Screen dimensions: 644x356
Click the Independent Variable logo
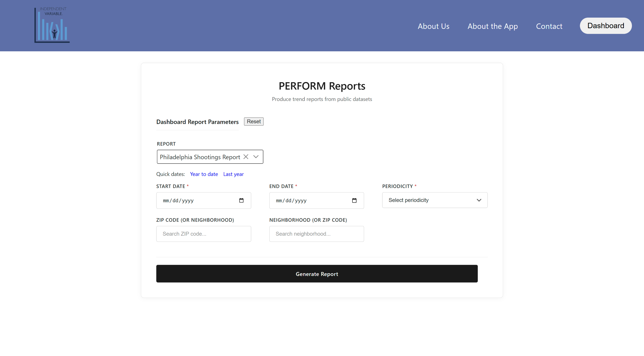[52, 25]
